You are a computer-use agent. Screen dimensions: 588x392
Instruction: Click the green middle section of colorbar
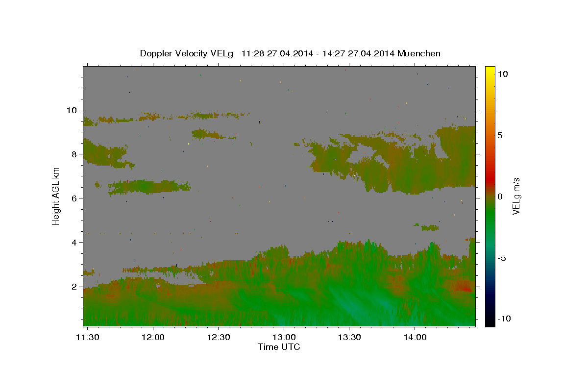490,216
